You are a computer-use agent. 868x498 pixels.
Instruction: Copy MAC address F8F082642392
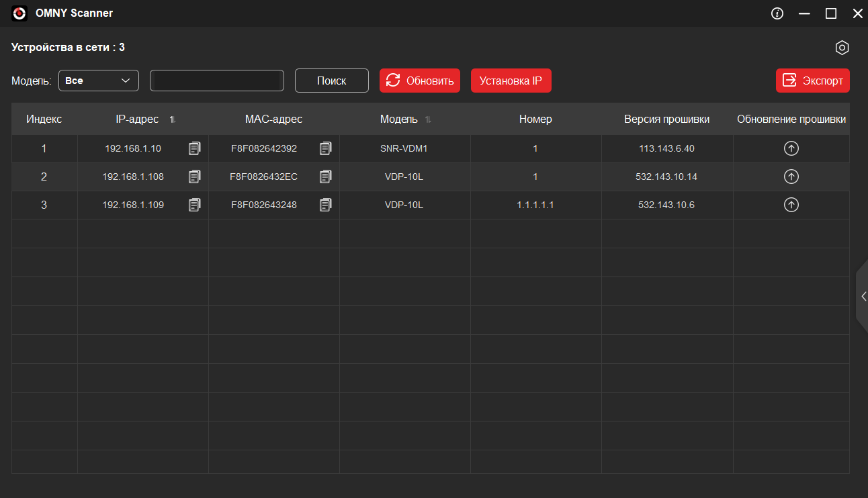pos(325,148)
